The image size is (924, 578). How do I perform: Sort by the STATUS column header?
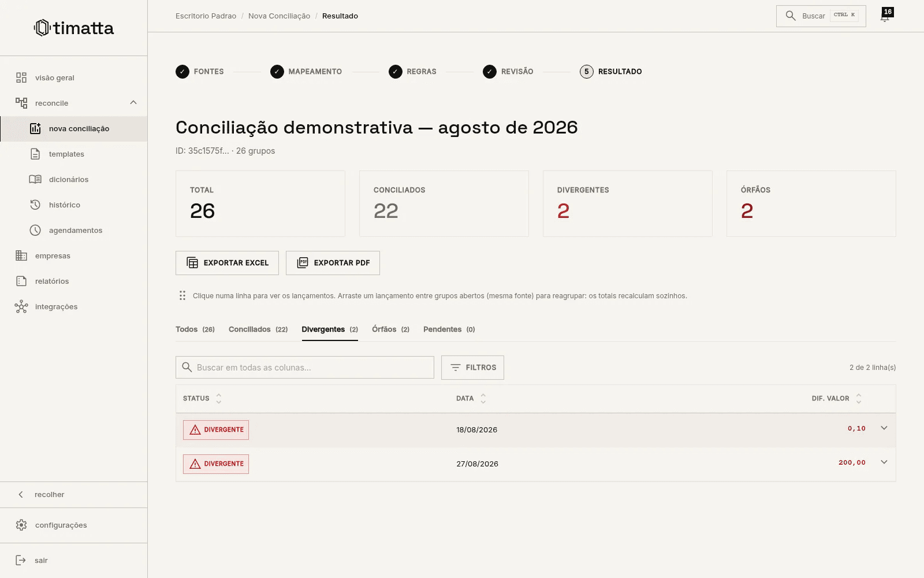click(202, 398)
